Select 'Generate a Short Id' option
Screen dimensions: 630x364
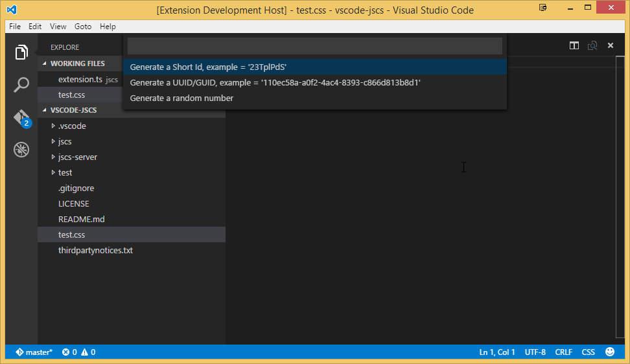[315, 67]
